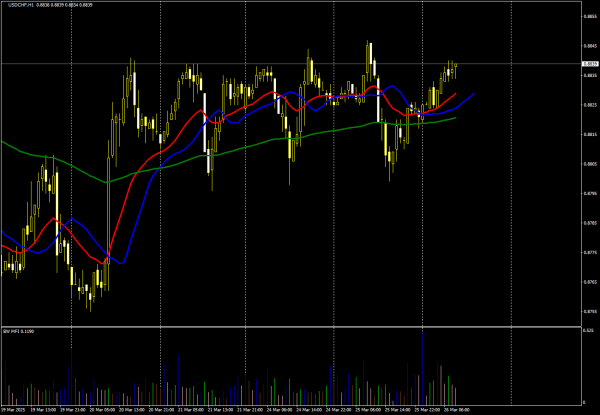The image size is (600, 415).
Task: Click the 0.8835 price axis label
Action: click(590, 75)
